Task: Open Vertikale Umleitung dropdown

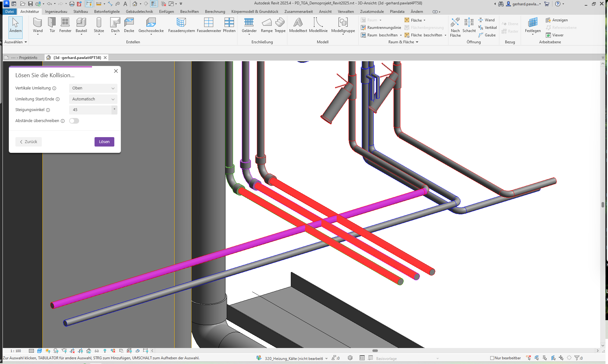Action: coord(93,88)
